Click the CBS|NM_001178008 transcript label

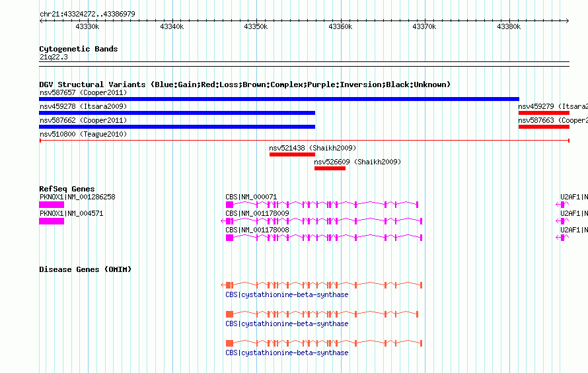point(257,230)
